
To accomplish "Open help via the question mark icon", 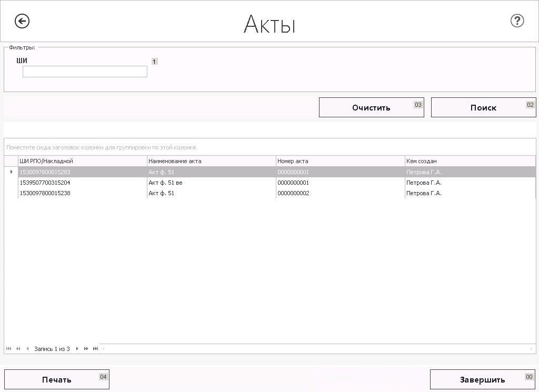I will [517, 21].
